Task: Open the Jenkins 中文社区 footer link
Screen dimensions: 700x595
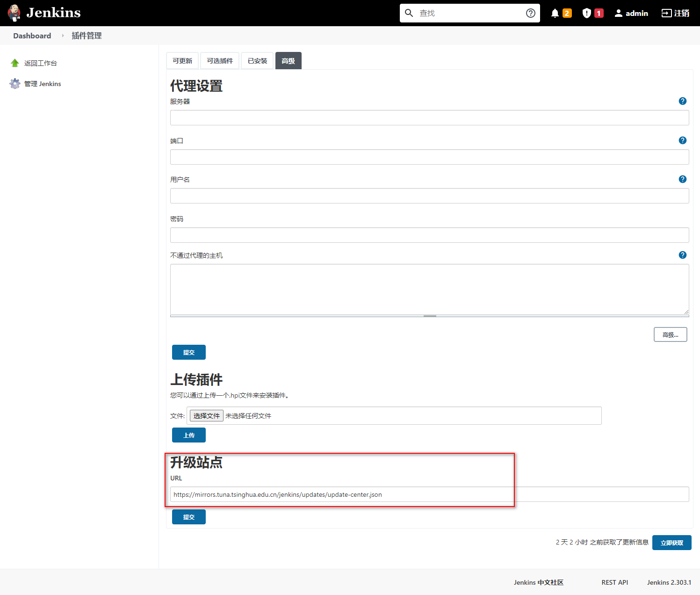Action: [x=539, y=582]
